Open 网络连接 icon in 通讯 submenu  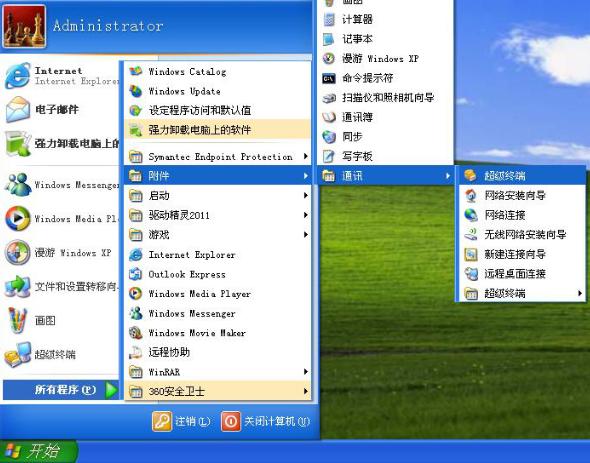click(x=471, y=215)
